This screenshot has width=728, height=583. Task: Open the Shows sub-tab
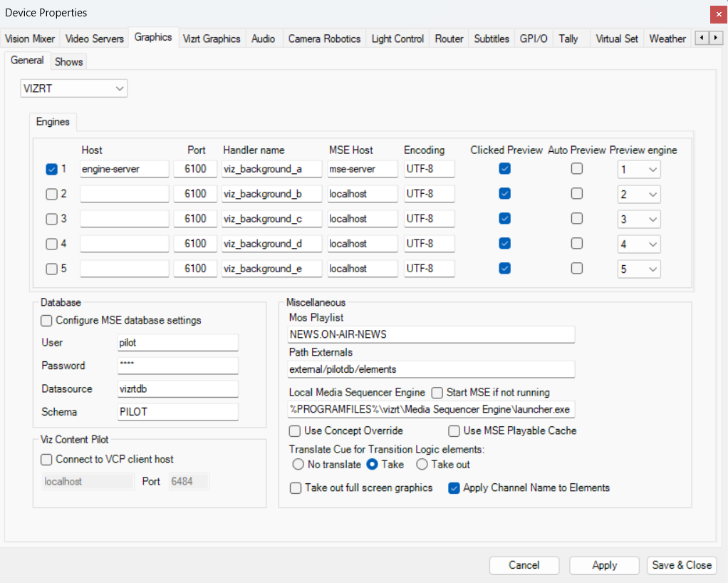[x=69, y=62]
